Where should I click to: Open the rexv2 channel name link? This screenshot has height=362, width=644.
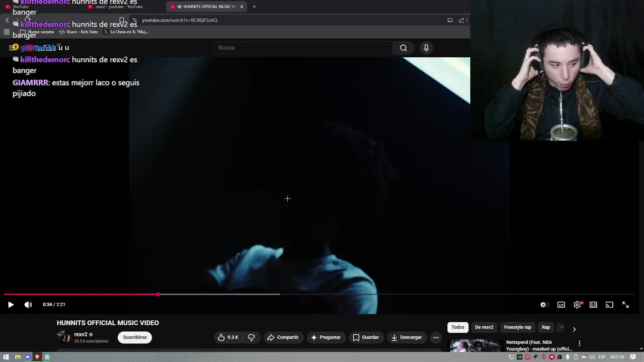pos(80,334)
